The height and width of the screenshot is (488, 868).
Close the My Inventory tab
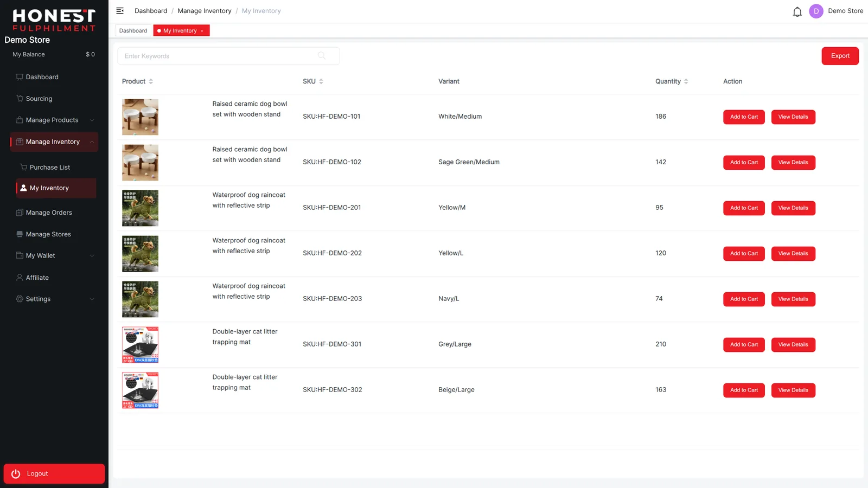202,31
